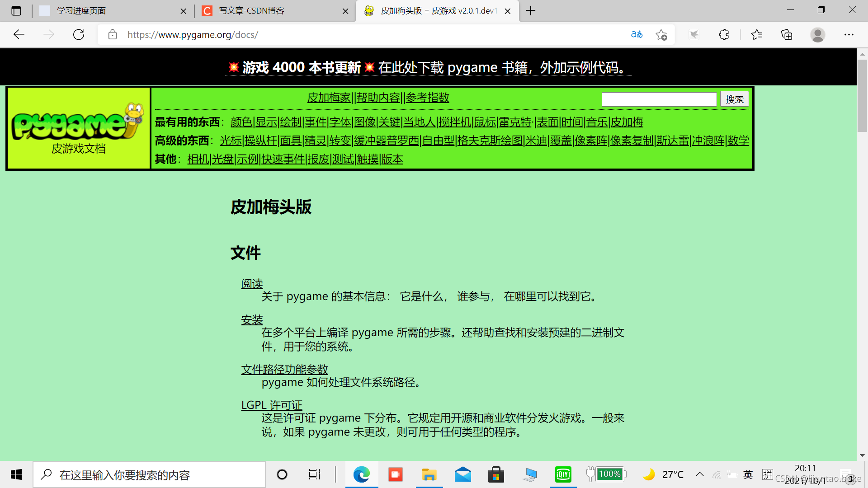This screenshot has height=488, width=868.
Task: Add page to favorites star icon
Action: coord(661,35)
